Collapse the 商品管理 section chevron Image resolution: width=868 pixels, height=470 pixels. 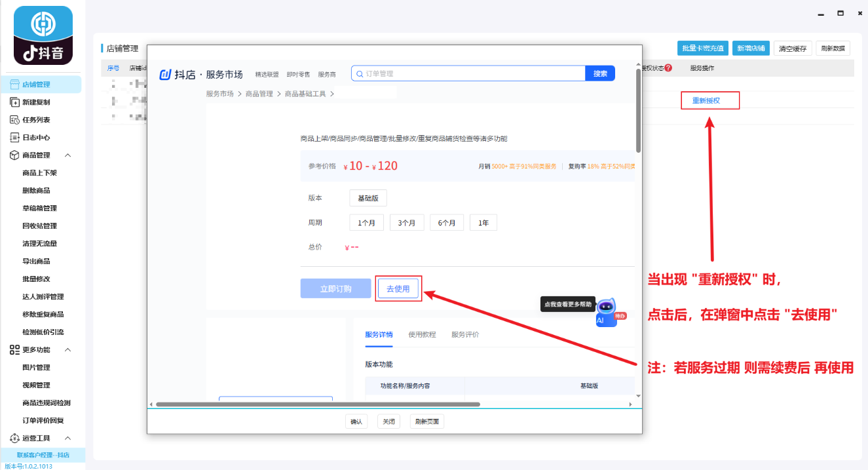[67, 155]
